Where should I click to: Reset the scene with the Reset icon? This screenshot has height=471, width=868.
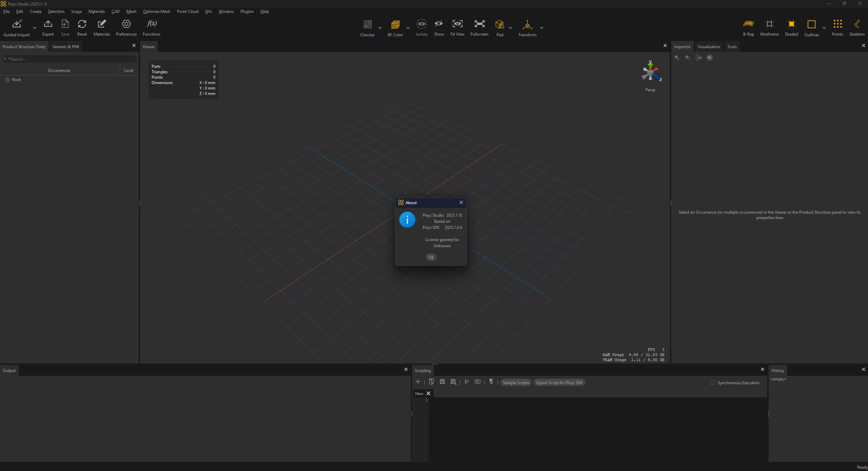point(82,24)
